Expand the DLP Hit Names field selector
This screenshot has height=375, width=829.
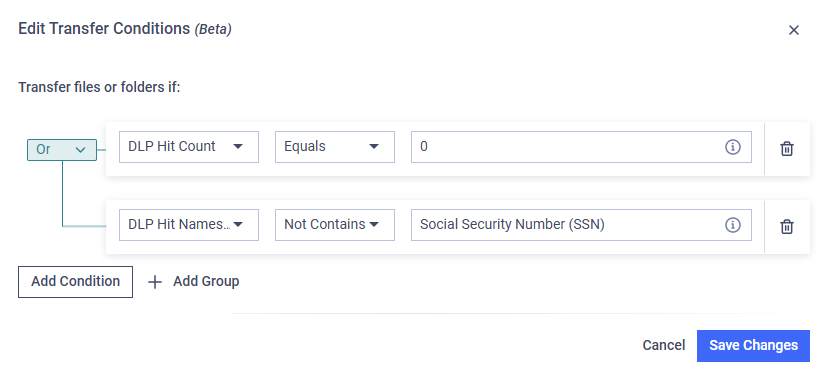(189, 225)
